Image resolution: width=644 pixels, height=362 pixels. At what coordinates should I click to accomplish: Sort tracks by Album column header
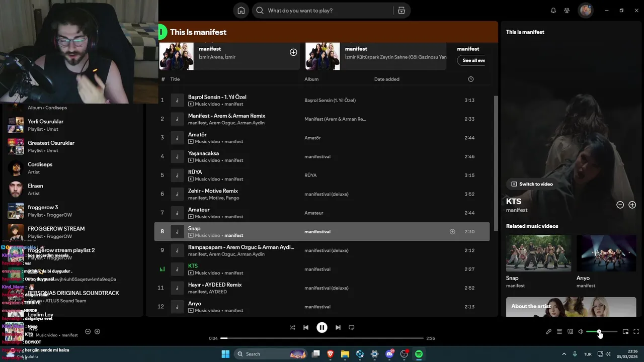311,79
